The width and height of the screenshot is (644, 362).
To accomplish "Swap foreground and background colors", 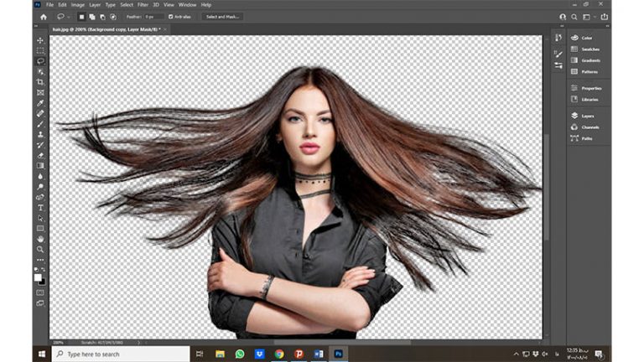I will point(43,270).
